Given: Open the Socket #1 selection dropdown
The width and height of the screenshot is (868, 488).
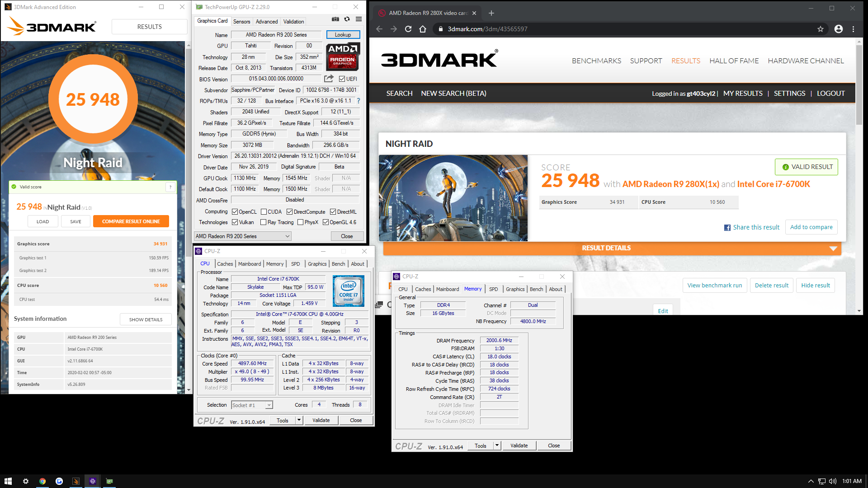Looking at the screenshot, I should tap(252, 405).
